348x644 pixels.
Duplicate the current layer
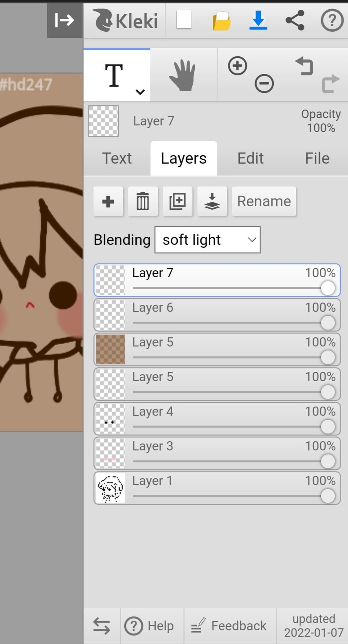click(x=177, y=201)
